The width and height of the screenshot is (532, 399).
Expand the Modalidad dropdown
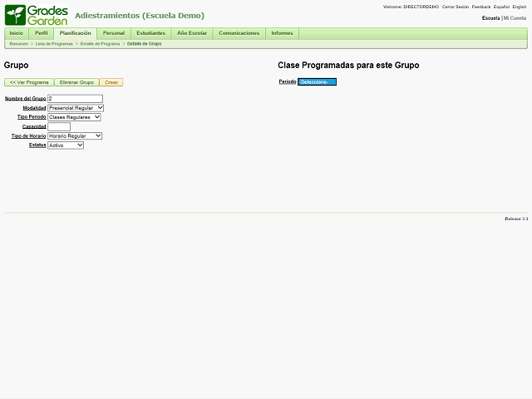pos(76,108)
